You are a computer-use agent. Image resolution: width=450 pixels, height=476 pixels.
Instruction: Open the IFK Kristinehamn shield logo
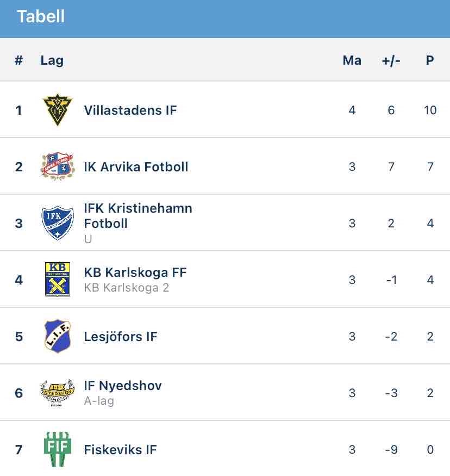[58, 223]
